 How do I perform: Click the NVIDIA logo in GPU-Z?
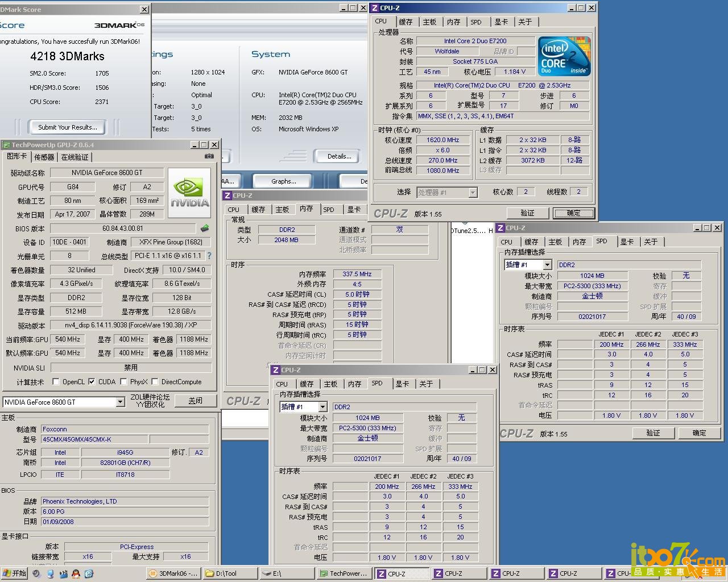coord(189,193)
